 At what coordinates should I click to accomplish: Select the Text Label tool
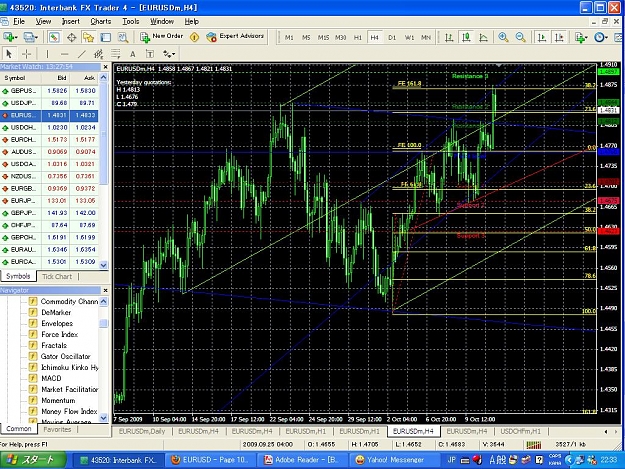pos(149,54)
